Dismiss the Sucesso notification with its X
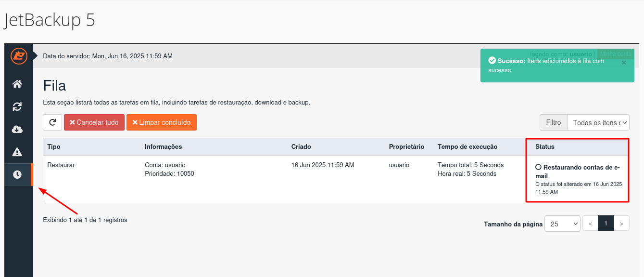The image size is (644, 277). tap(624, 63)
